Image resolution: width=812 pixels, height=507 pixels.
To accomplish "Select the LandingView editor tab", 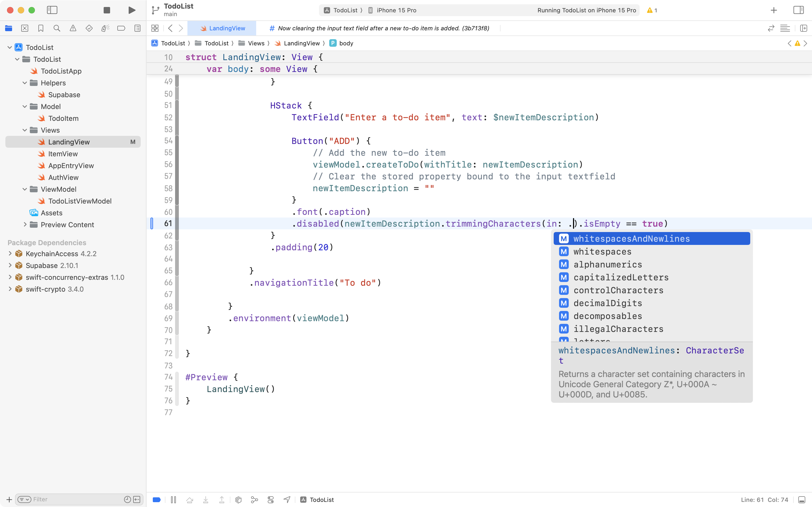I will (x=223, y=28).
